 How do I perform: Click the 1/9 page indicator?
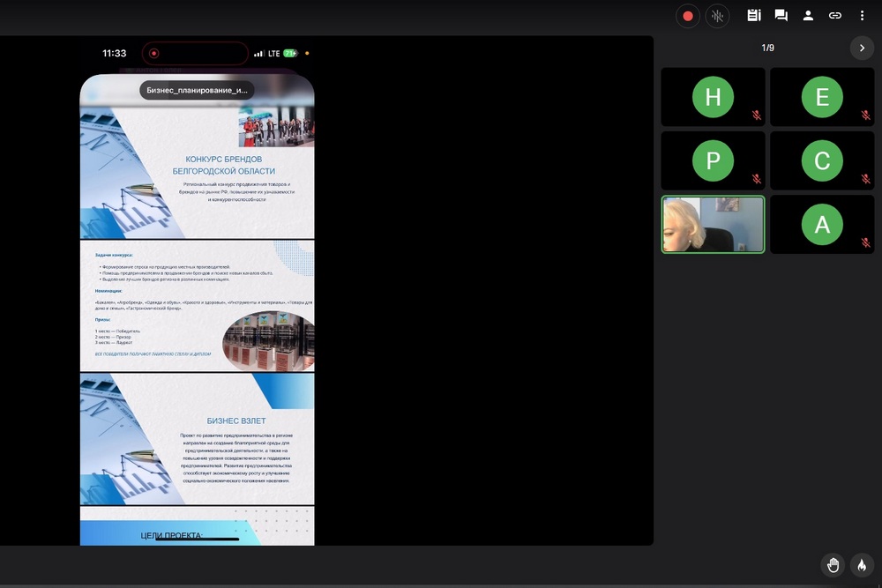(767, 48)
